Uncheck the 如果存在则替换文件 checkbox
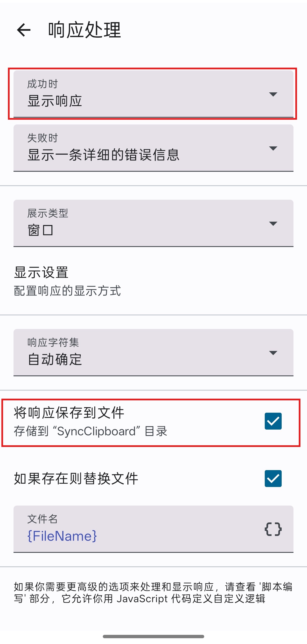Screen dimensions: 307x644 273,479
